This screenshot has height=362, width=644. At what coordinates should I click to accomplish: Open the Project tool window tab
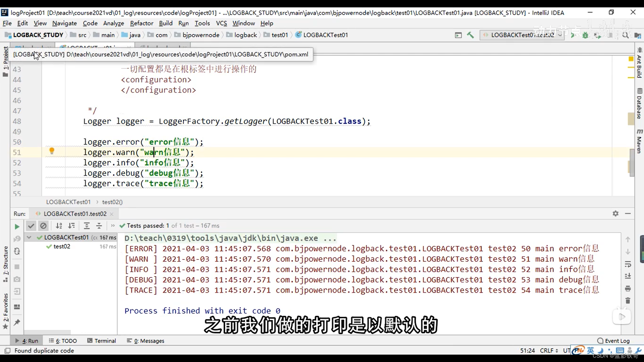[5, 61]
